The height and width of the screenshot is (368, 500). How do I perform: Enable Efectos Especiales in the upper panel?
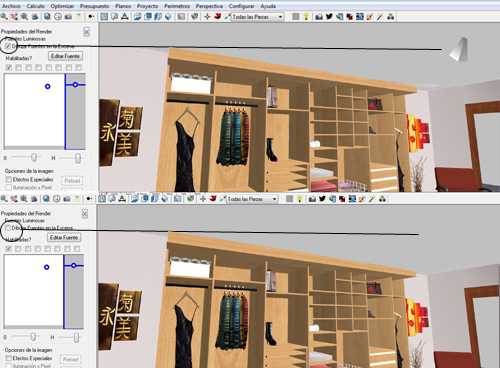[8, 179]
